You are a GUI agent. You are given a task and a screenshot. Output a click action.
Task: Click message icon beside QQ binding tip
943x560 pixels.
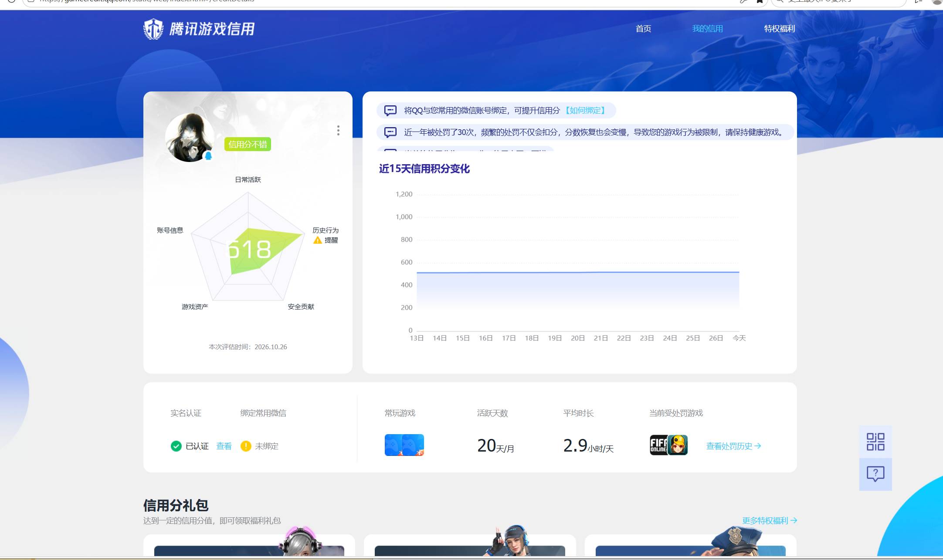pyautogui.click(x=390, y=110)
